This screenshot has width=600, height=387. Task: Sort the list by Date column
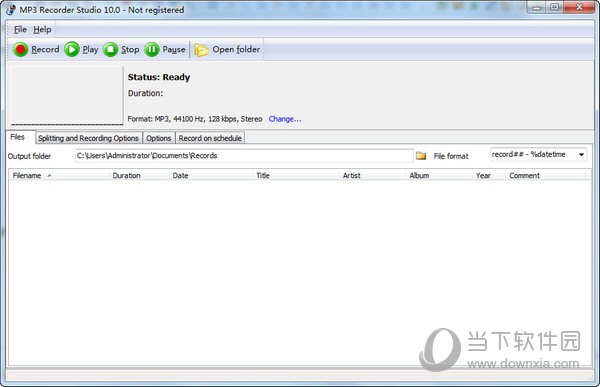211,175
